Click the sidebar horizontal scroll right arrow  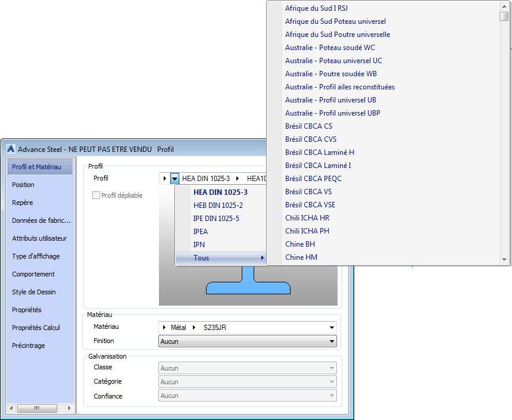(69, 408)
